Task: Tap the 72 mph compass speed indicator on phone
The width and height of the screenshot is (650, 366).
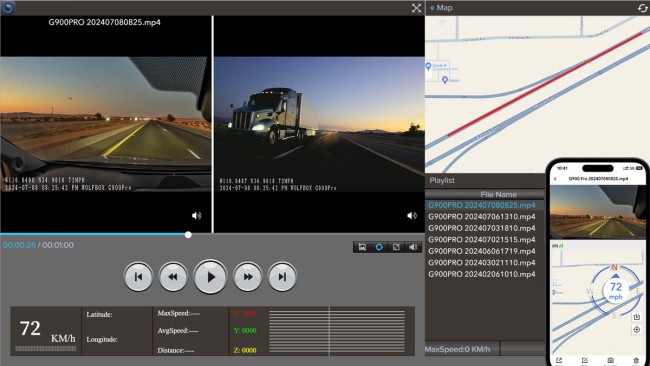Action: (x=616, y=291)
